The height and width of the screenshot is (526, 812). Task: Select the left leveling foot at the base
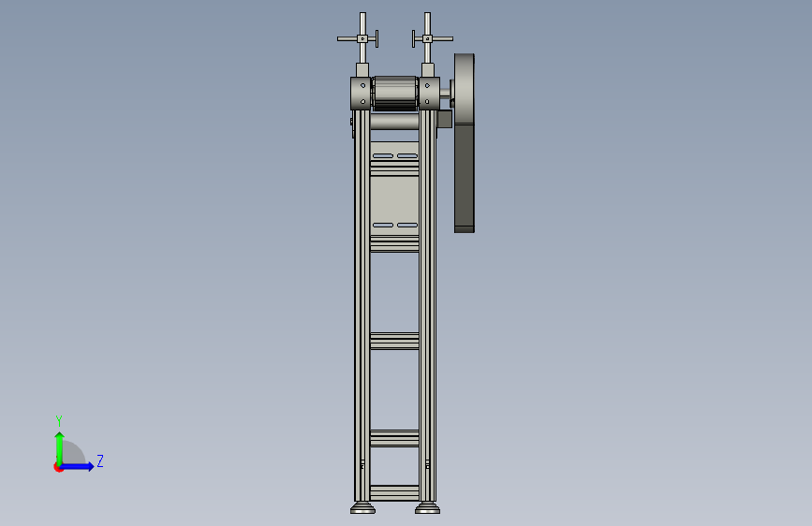362,508
